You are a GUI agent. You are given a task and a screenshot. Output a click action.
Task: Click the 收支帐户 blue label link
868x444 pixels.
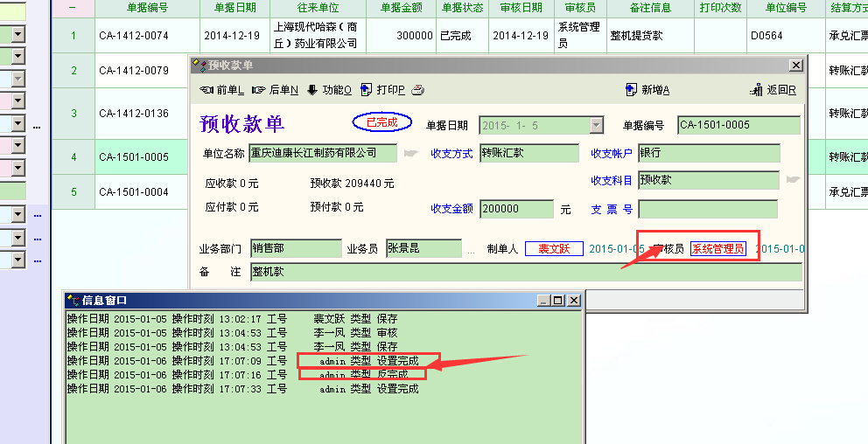[x=612, y=154]
